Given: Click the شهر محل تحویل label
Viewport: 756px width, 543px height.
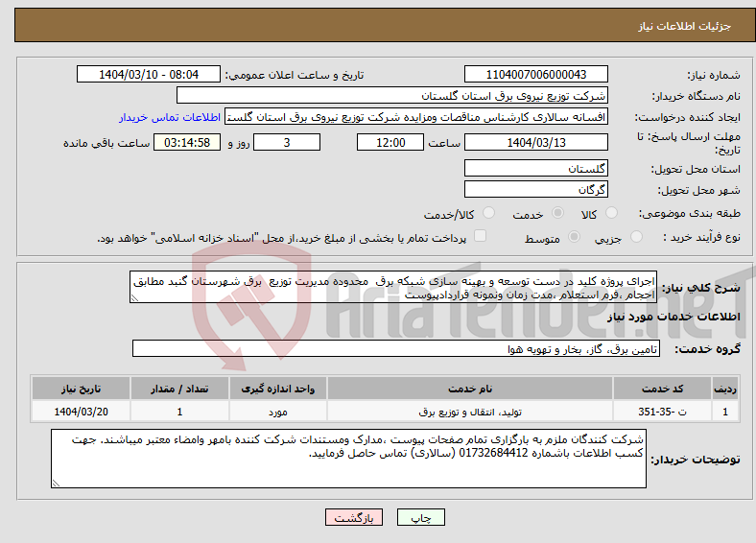Looking at the screenshot, I should (699, 191).
